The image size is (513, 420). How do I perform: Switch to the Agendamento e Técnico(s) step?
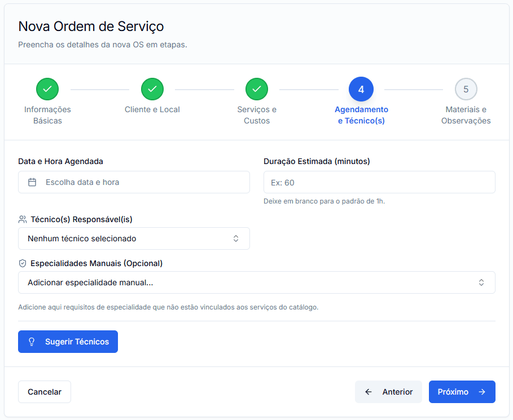pyautogui.click(x=361, y=89)
